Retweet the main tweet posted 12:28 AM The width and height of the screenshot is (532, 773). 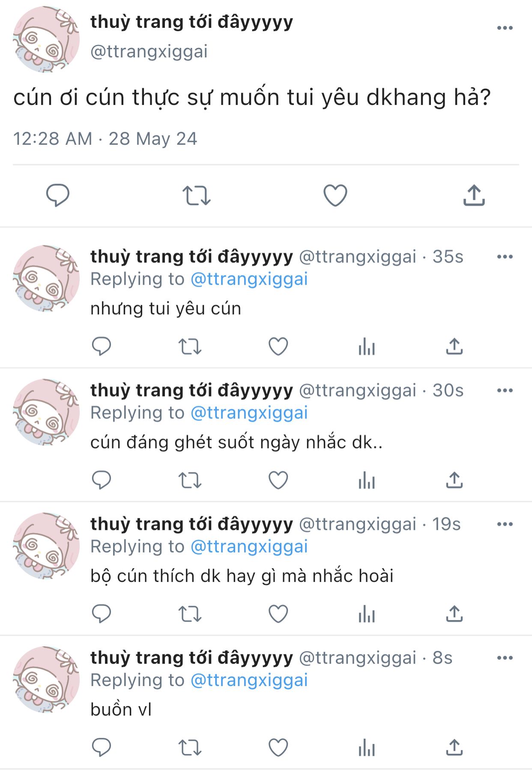(x=197, y=196)
